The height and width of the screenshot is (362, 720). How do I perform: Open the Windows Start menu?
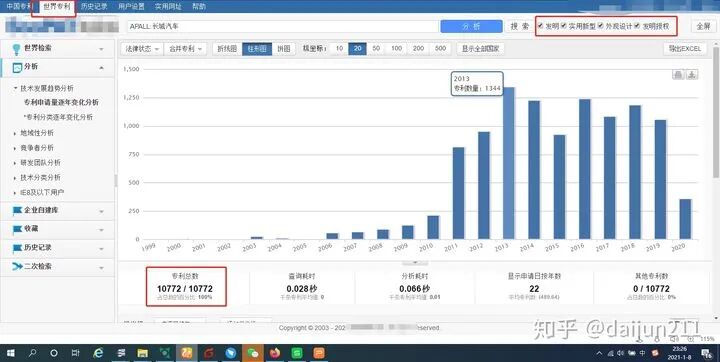(10, 353)
